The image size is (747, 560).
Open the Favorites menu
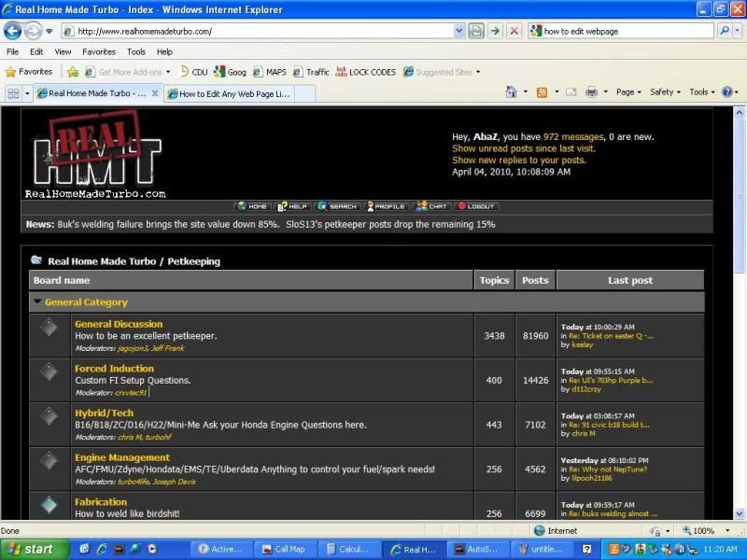pos(99,52)
